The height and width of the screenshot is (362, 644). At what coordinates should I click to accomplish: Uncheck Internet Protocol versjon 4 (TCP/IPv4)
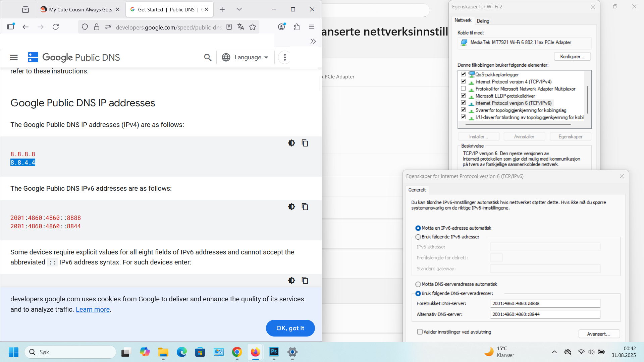tap(463, 81)
